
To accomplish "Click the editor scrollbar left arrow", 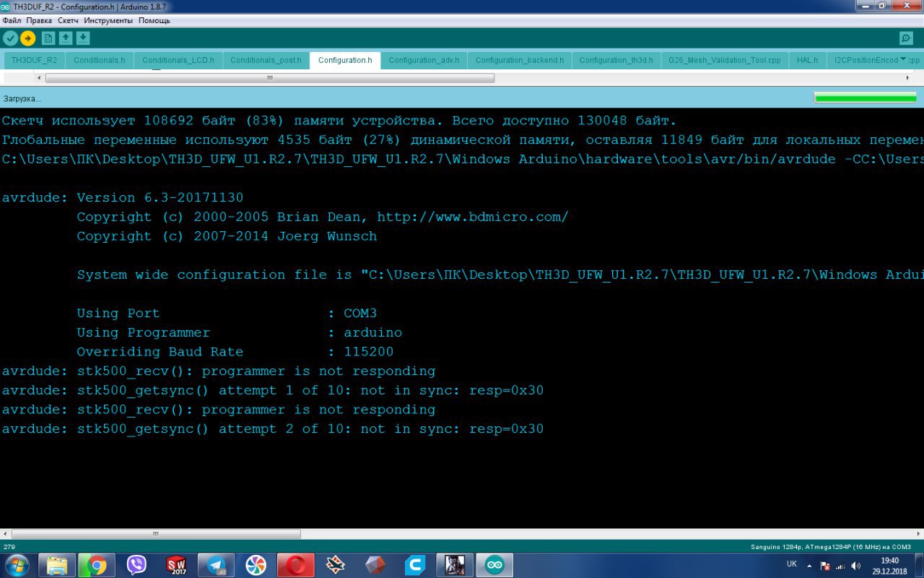I will point(39,78).
